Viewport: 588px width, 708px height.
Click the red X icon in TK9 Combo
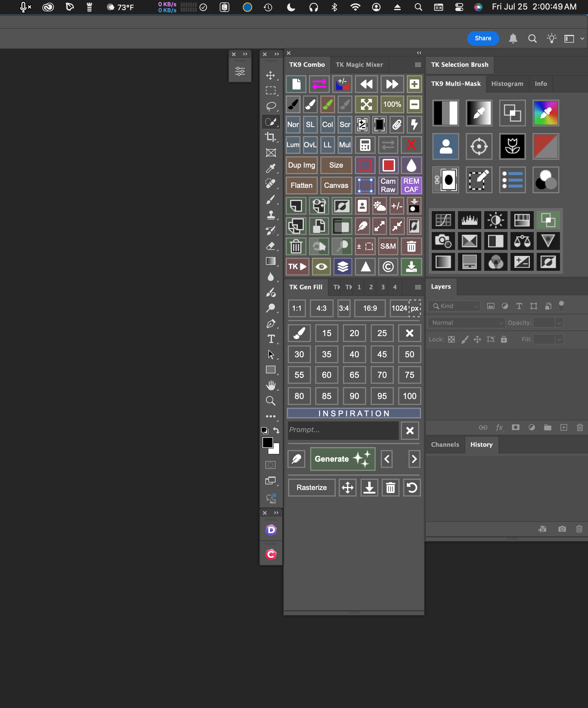click(x=411, y=145)
